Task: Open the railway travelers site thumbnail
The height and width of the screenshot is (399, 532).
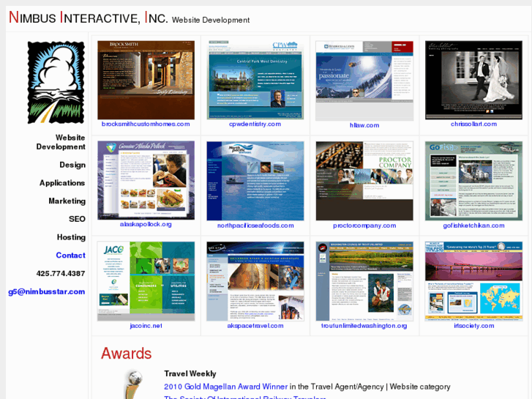Action: [473, 281]
